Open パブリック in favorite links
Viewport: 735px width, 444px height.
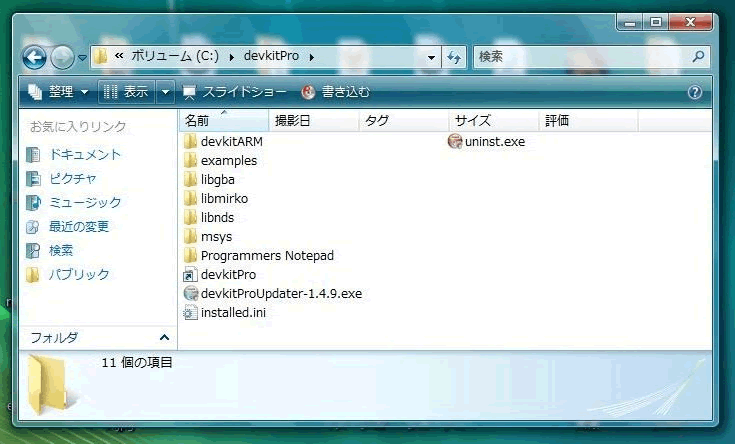[x=79, y=274]
